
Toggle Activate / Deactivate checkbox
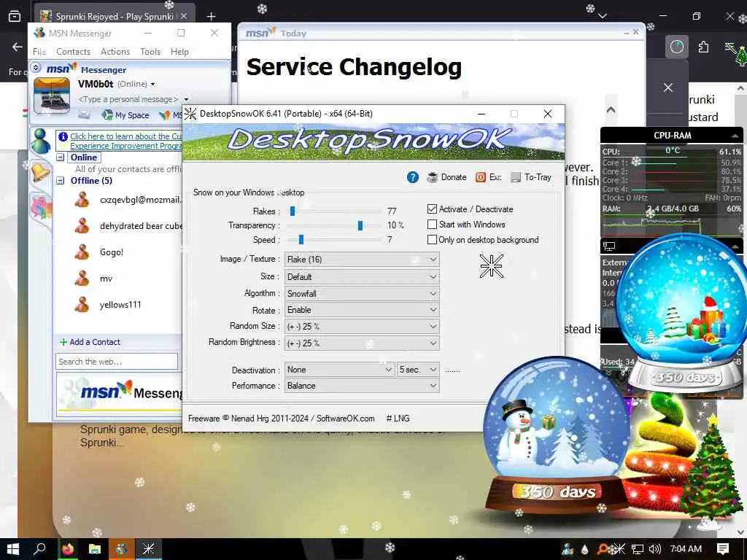pyautogui.click(x=432, y=209)
